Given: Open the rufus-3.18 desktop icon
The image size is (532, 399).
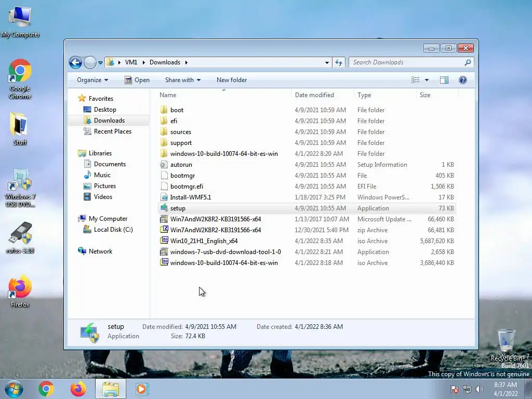Looking at the screenshot, I should [20, 238].
